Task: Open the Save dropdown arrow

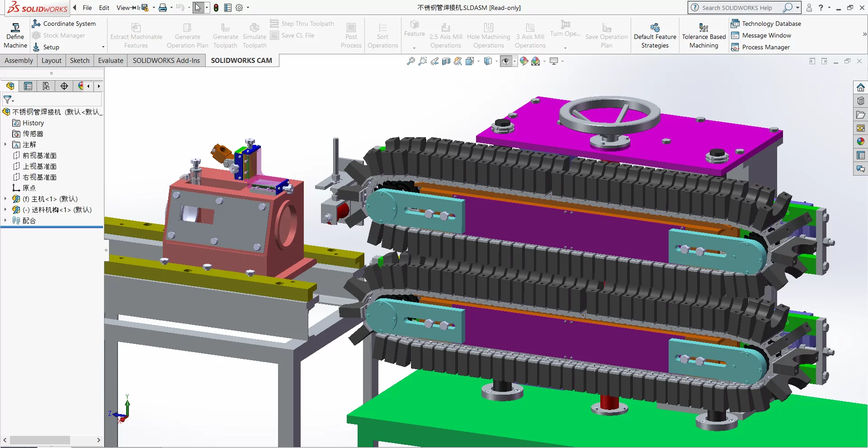Action: 154,8
